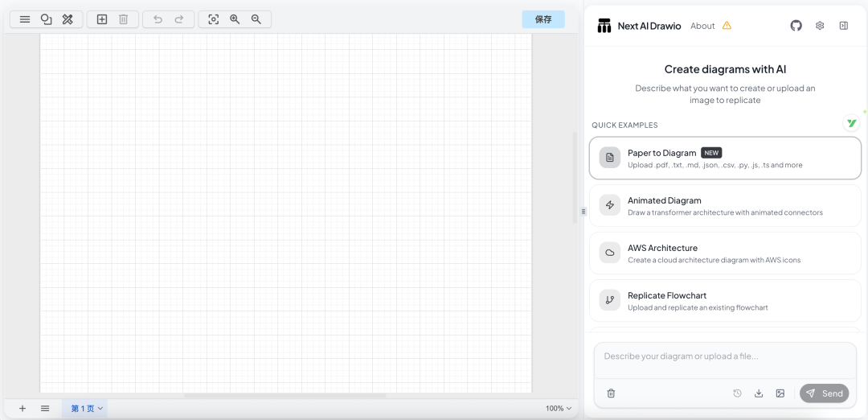Collapse the AI chat side panel
Screen dimensions: 868x420
point(843,26)
